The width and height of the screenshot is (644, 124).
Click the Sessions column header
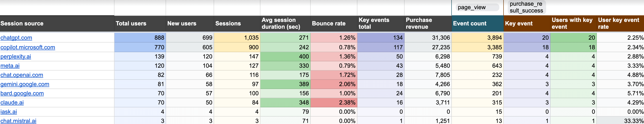click(237, 23)
